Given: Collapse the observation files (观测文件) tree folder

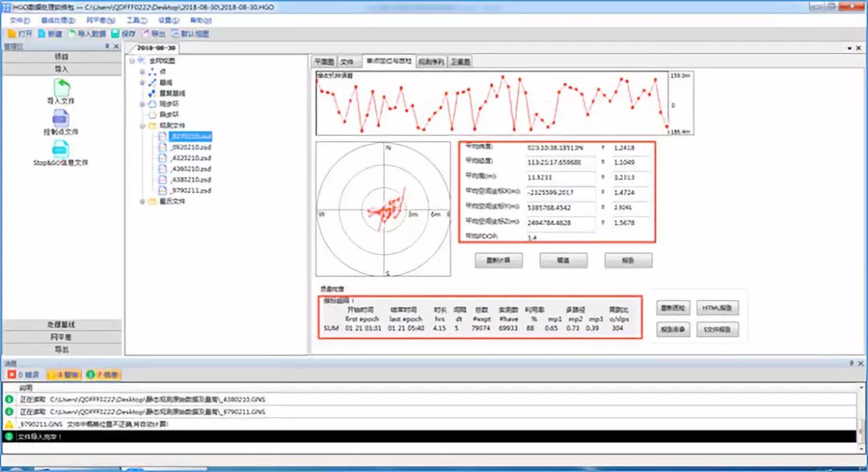Looking at the screenshot, I should [x=143, y=126].
